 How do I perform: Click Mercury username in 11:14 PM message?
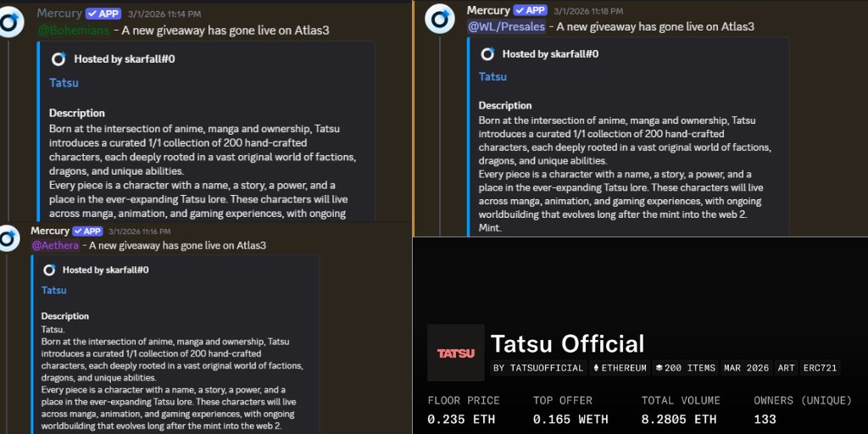click(x=59, y=14)
